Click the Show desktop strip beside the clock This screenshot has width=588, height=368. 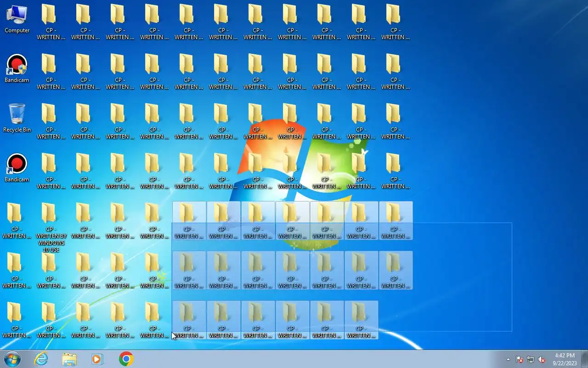(584, 359)
